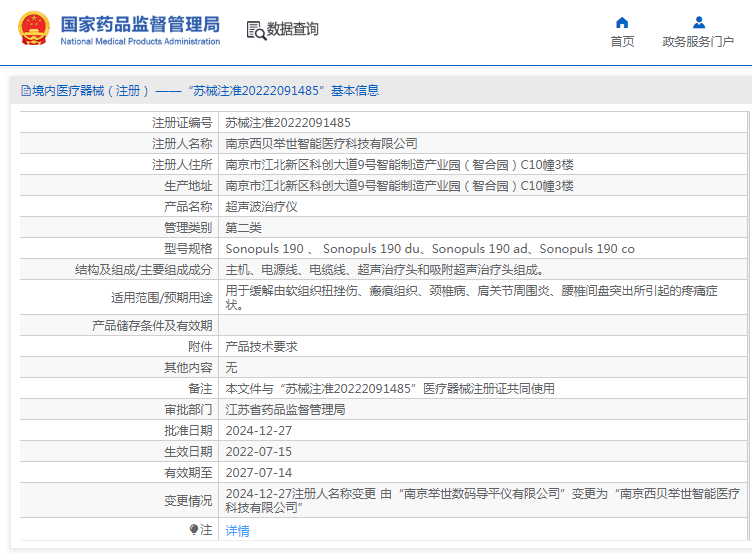Click attachment 产品技术要求
Image resolution: width=752 pixels, height=553 pixels.
click(261, 346)
